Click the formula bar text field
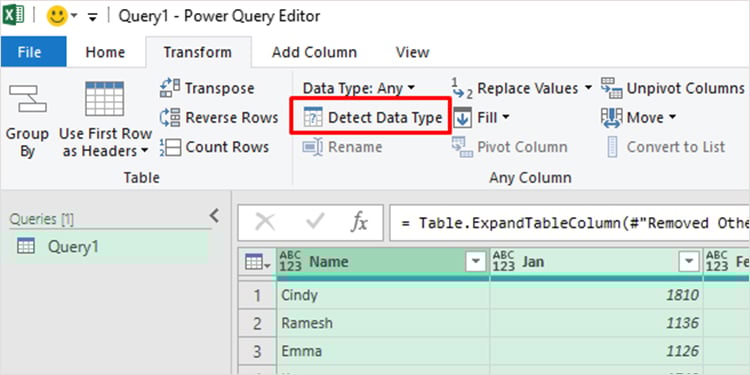Image resolution: width=750 pixels, height=375 pixels. tap(569, 223)
